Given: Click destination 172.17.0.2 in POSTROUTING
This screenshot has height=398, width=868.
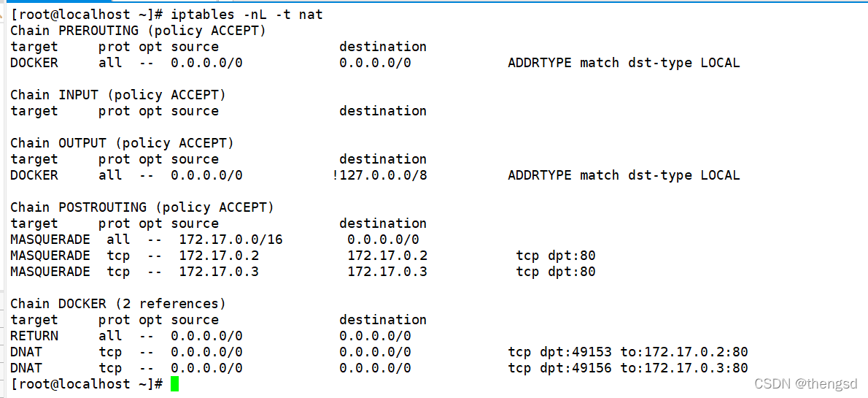Looking at the screenshot, I should 387,256.
